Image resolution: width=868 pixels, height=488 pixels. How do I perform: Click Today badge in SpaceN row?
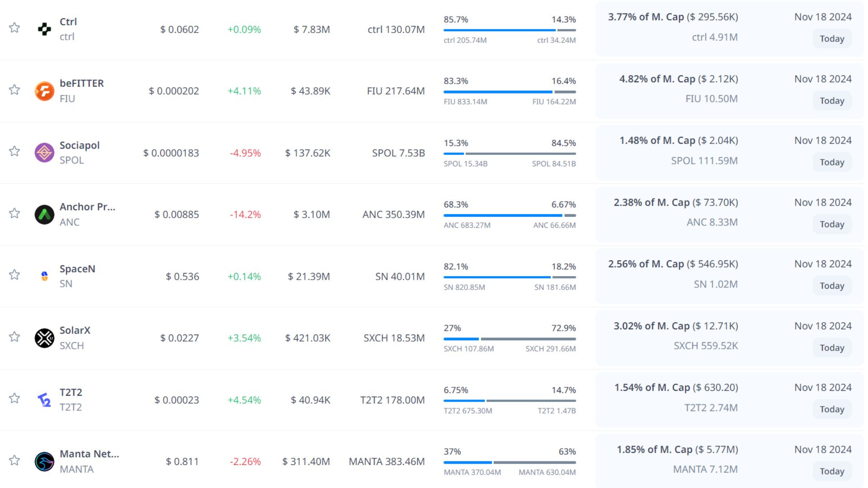(831, 286)
